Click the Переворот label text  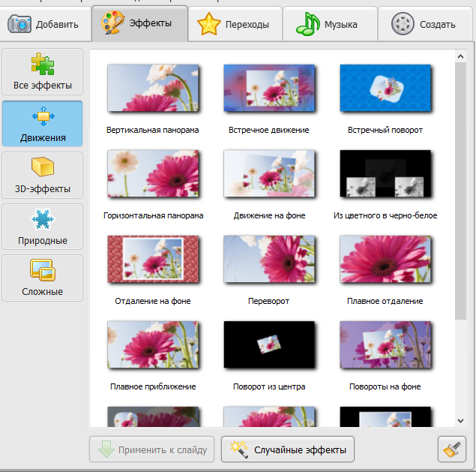(268, 301)
